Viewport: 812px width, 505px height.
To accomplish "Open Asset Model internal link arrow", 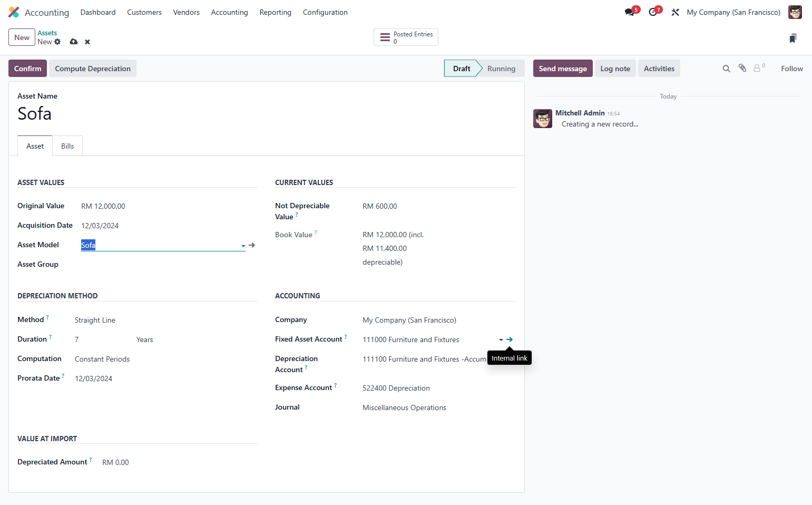I will (x=252, y=245).
